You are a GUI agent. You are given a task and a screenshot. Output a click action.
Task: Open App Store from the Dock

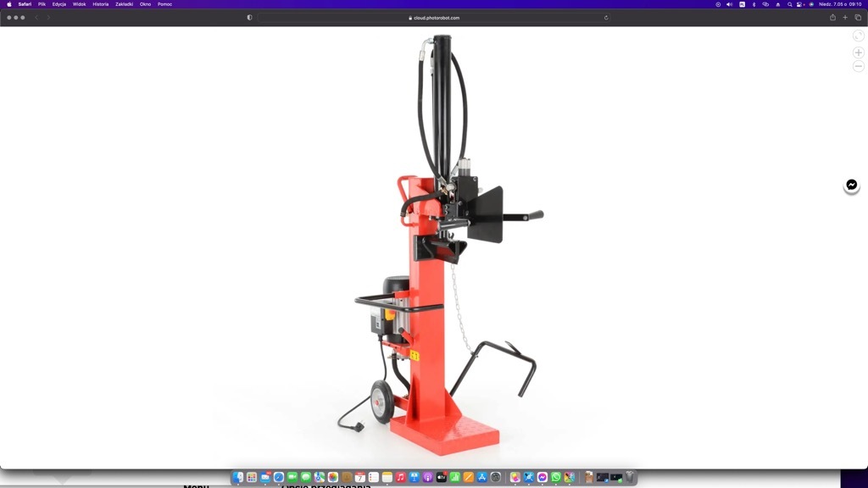pyautogui.click(x=482, y=478)
